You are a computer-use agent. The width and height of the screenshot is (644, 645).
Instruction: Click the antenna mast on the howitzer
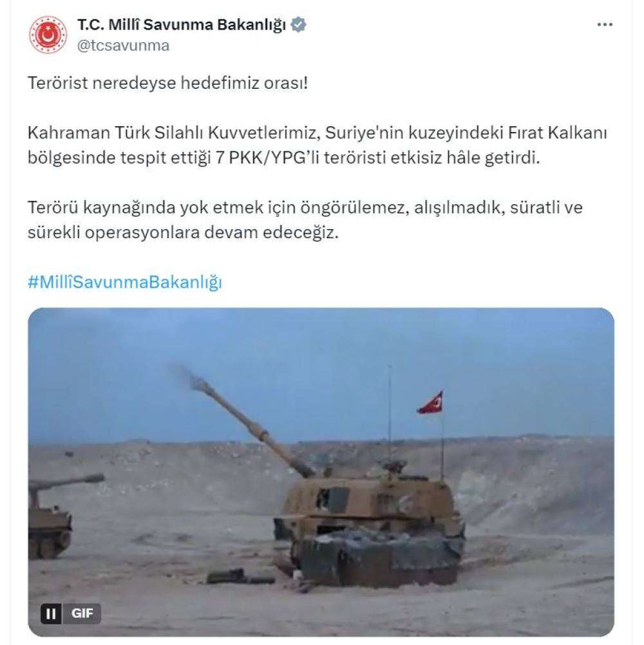(x=389, y=415)
